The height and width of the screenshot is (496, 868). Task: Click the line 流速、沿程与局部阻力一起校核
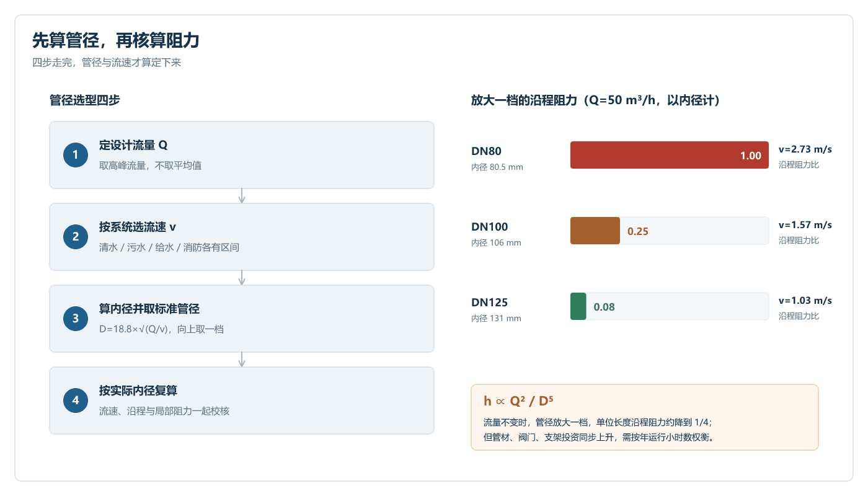coord(164,411)
